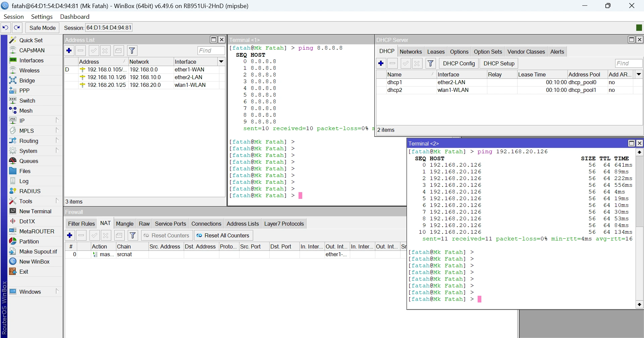This screenshot has width=644, height=338.
Task: Open the Settings menu
Action: tap(42, 17)
